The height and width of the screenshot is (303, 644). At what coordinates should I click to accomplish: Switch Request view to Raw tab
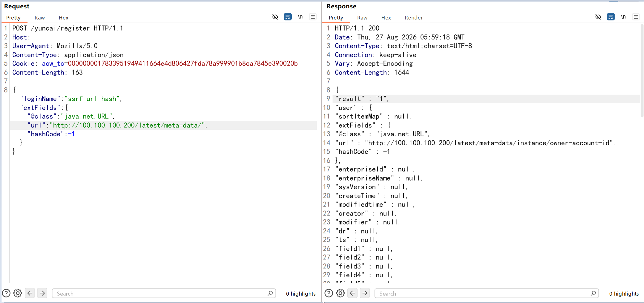pos(40,18)
